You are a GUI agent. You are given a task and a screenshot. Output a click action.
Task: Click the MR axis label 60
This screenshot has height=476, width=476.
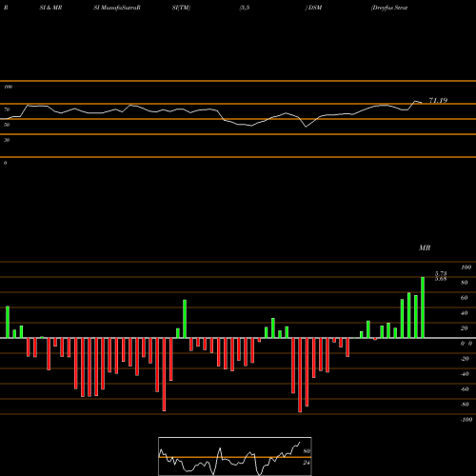[x=465, y=298]
